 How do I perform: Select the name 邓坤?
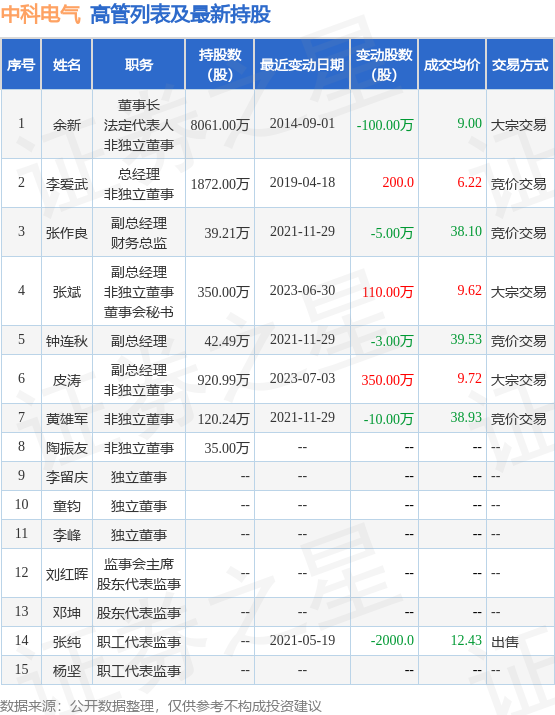67,613
